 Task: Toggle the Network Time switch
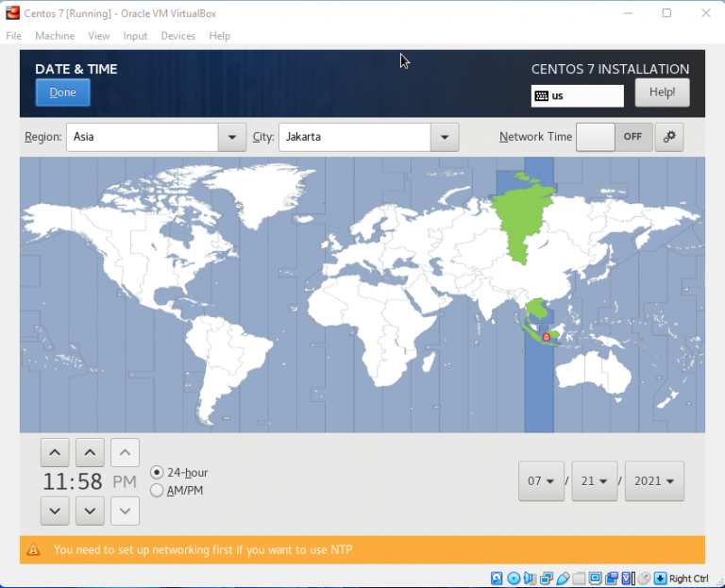pyautogui.click(x=614, y=137)
